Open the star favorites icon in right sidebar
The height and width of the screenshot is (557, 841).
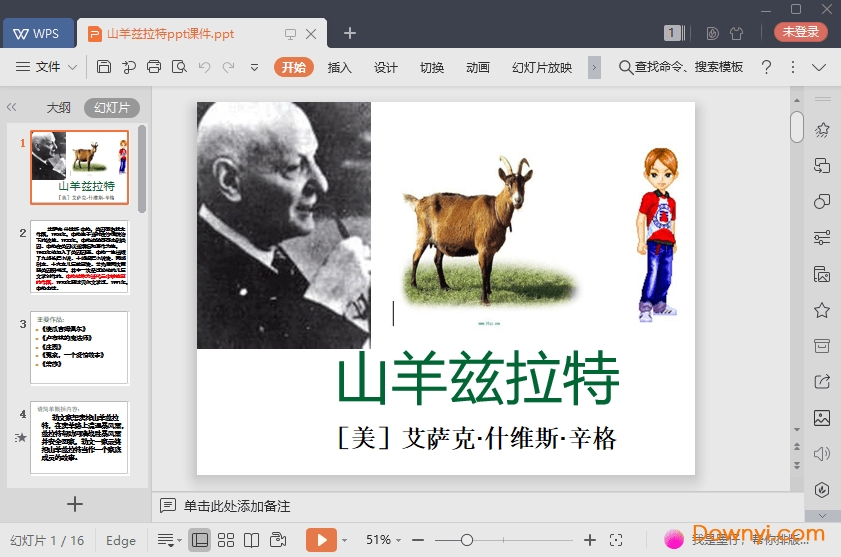point(822,310)
